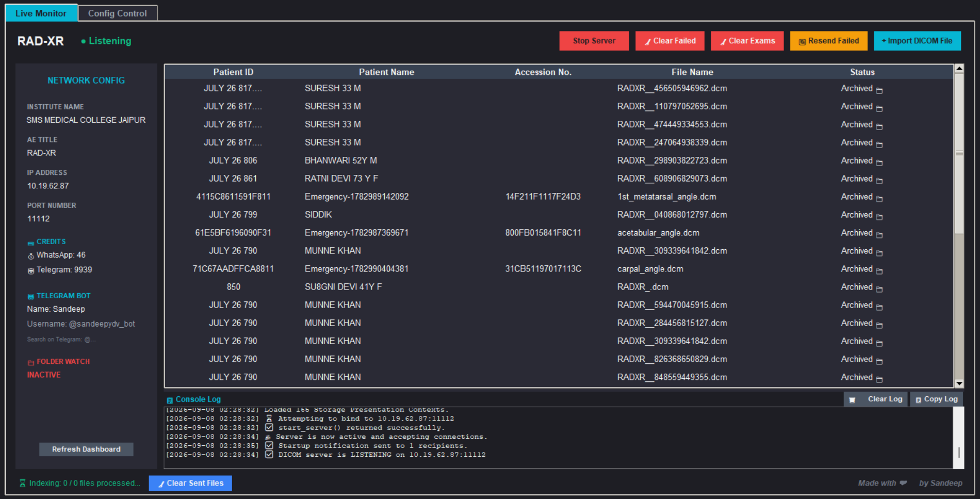Click patient ID 4115C8611591F811
The height and width of the screenshot is (499, 980).
233,197
